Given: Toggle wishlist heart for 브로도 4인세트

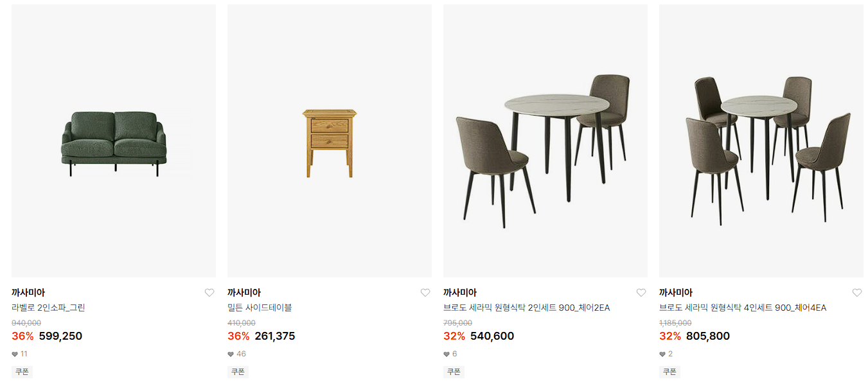Looking at the screenshot, I should 857,293.
